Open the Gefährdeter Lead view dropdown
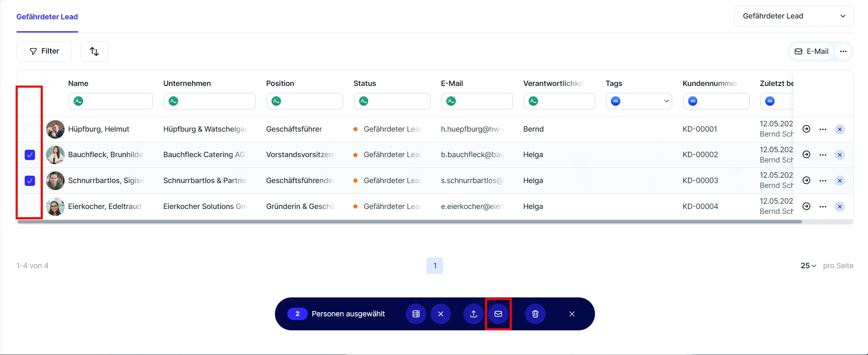The height and width of the screenshot is (355, 868). click(794, 16)
